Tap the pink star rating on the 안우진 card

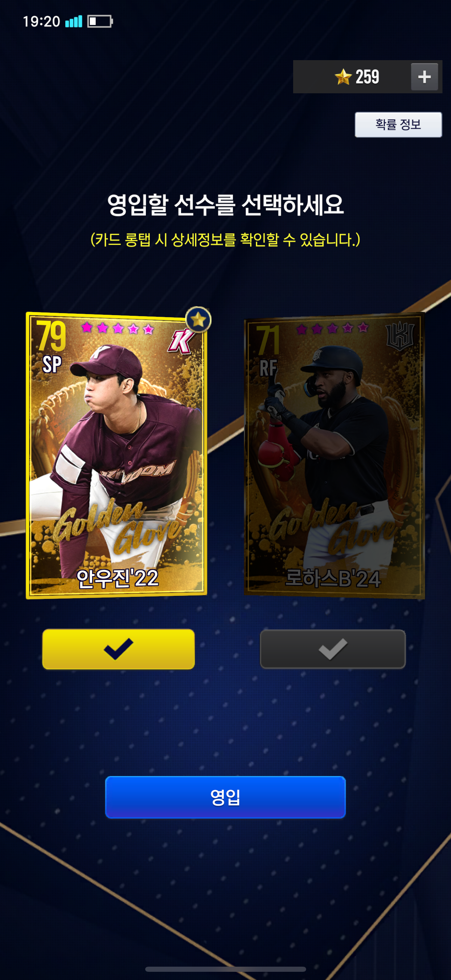pyautogui.click(x=118, y=328)
